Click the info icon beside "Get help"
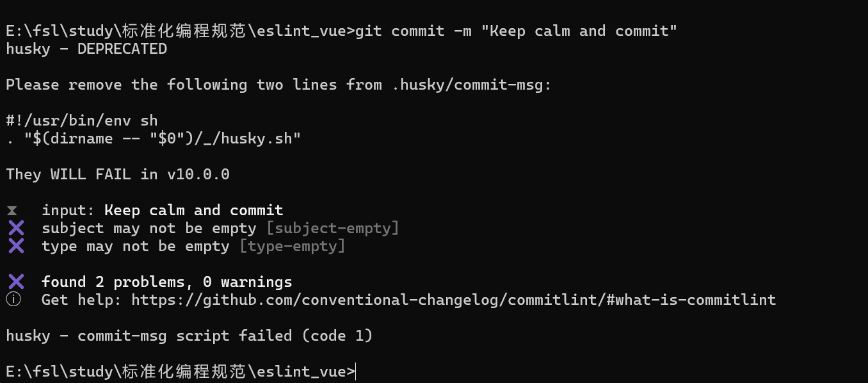 (13, 300)
